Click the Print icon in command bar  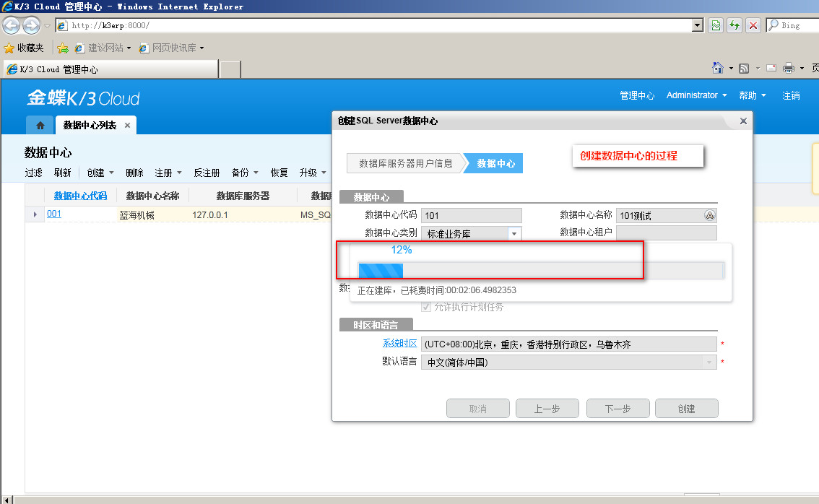[789, 68]
